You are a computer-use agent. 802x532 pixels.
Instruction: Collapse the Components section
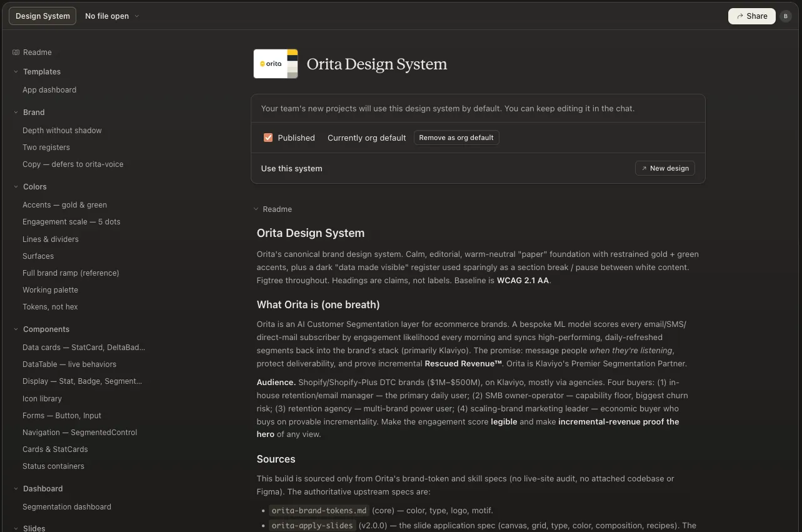click(16, 329)
